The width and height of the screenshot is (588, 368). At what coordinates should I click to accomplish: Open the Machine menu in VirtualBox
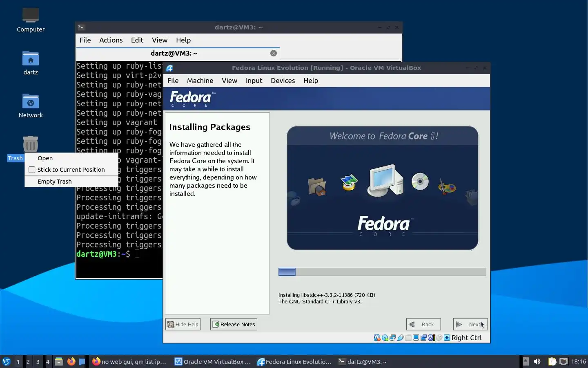(x=200, y=81)
